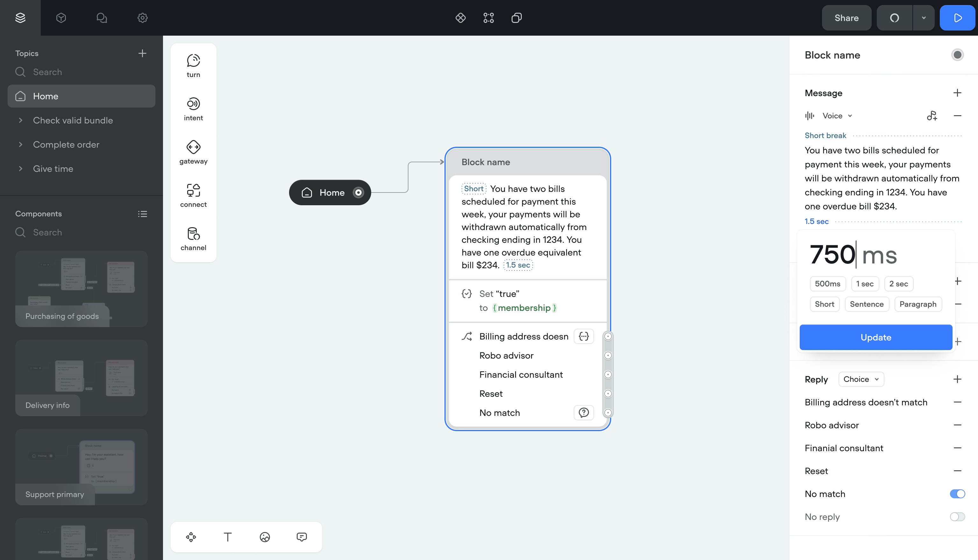Image resolution: width=978 pixels, height=560 pixels.
Task: Enable the No reply toggle
Action: pos(957,516)
